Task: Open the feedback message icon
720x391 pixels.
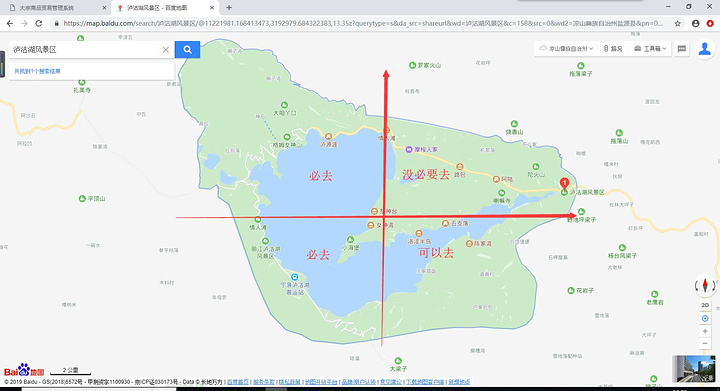Action: coord(682,49)
